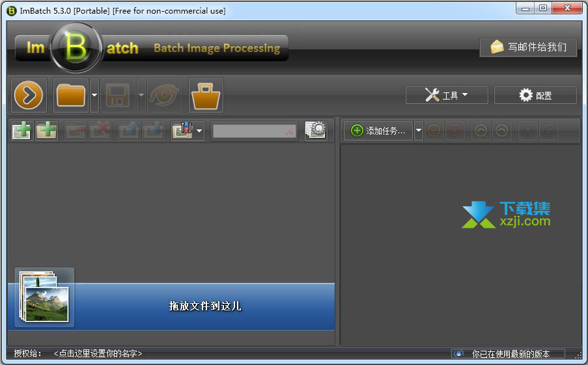The height and width of the screenshot is (365, 588).
Task: Expand the arrow beside the folder icon
Action: tap(94, 95)
